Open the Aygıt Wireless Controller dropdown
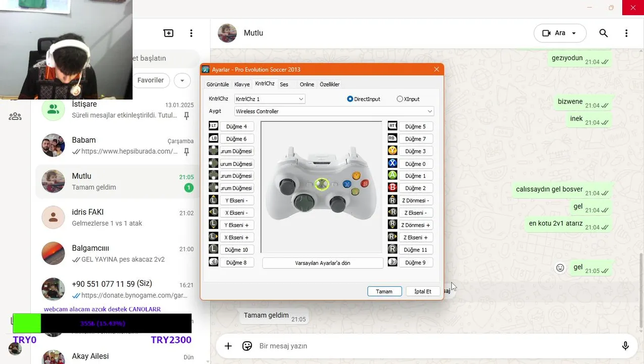 click(334, 111)
